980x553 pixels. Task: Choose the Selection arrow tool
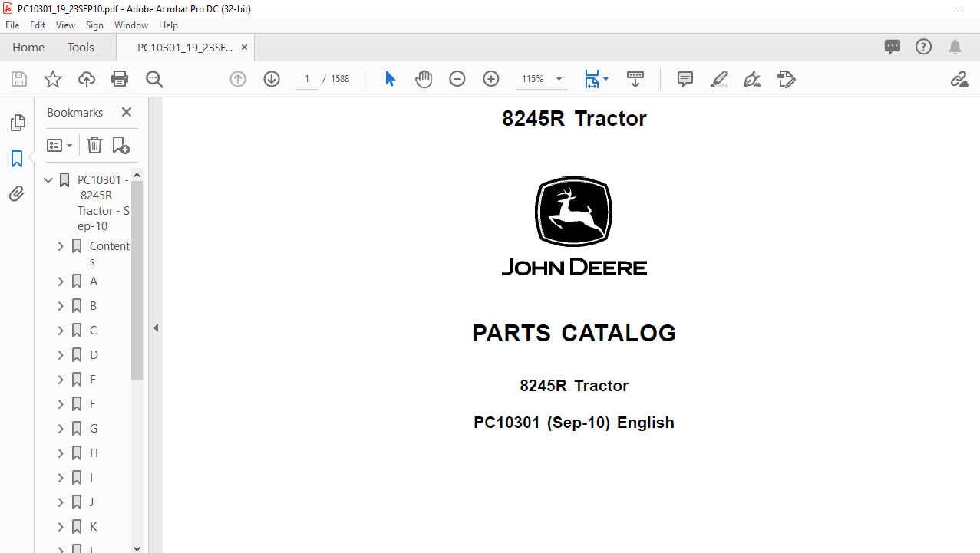pyautogui.click(x=390, y=79)
